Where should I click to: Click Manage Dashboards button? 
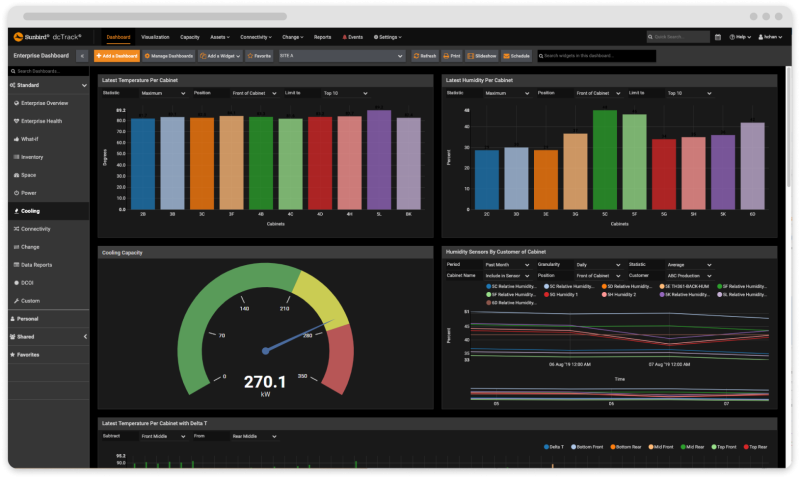click(169, 56)
